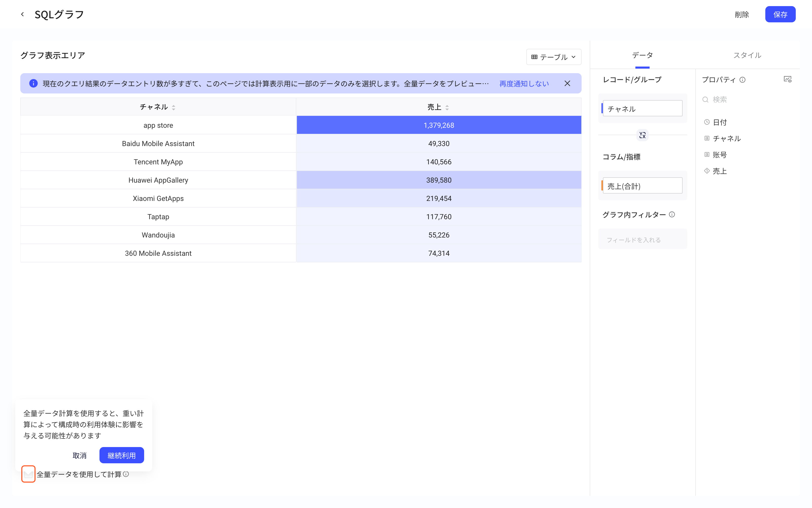
Task: Go back using the arrow beside SQLグラフ
Action: click(23, 14)
